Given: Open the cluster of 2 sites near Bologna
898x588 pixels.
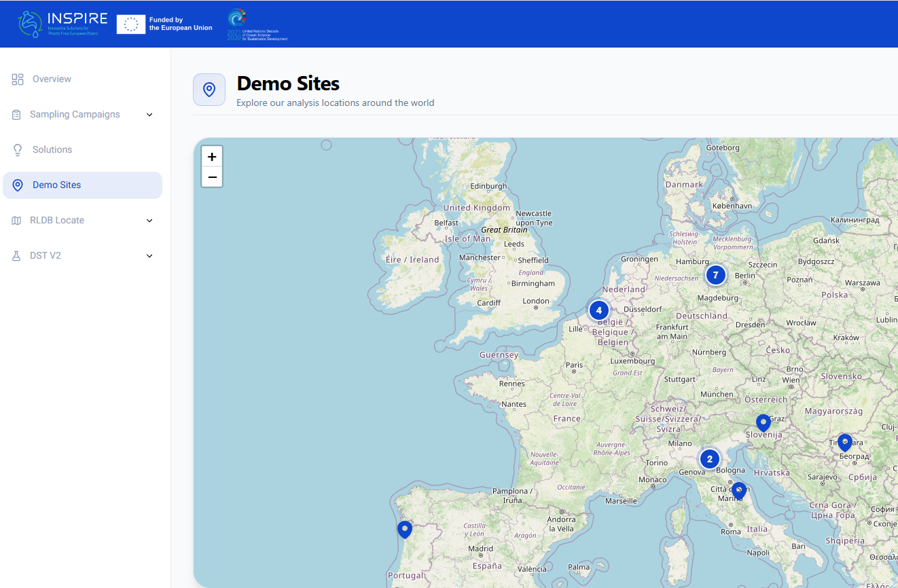Looking at the screenshot, I should [710, 460].
